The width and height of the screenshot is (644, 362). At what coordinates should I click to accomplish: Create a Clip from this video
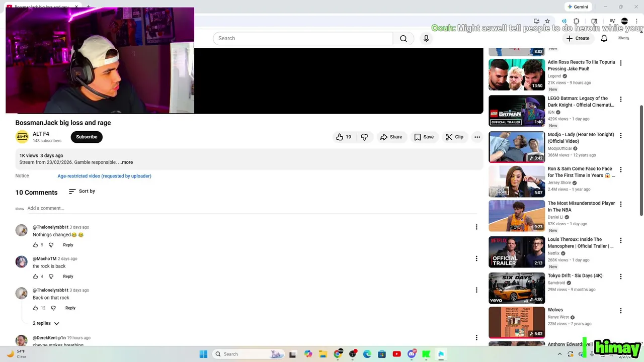click(x=454, y=137)
